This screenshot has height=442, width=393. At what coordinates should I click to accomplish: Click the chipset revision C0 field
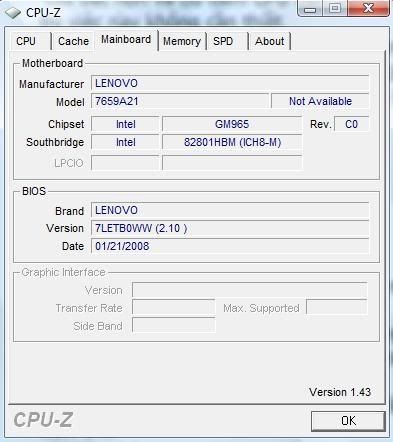(351, 124)
